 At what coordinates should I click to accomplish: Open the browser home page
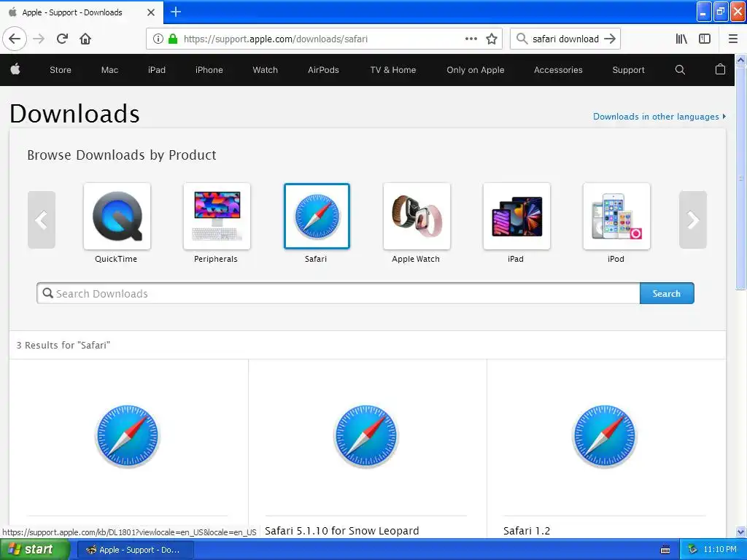pyautogui.click(x=85, y=39)
